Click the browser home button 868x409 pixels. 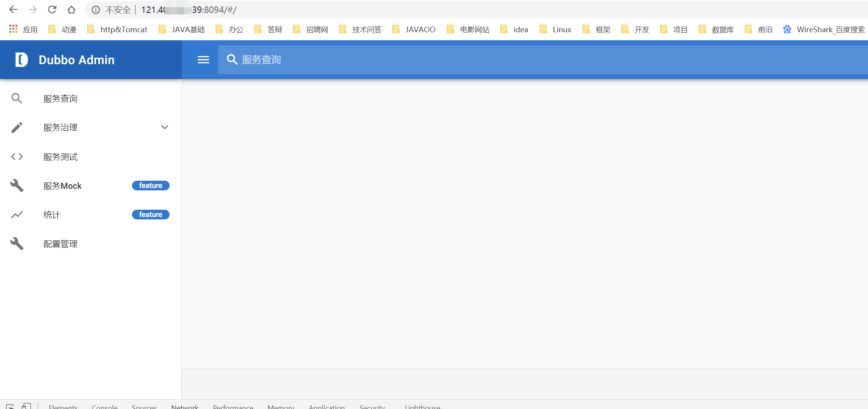click(x=71, y=10)
